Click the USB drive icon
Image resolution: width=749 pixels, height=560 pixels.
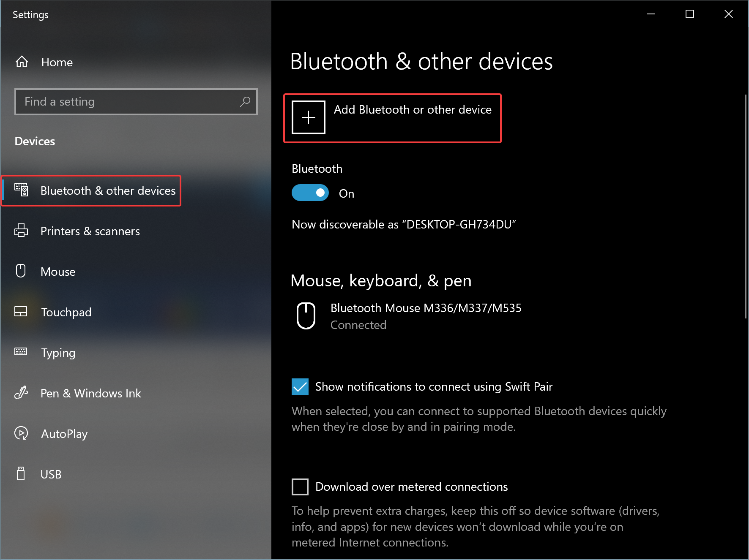coord(21,474)
